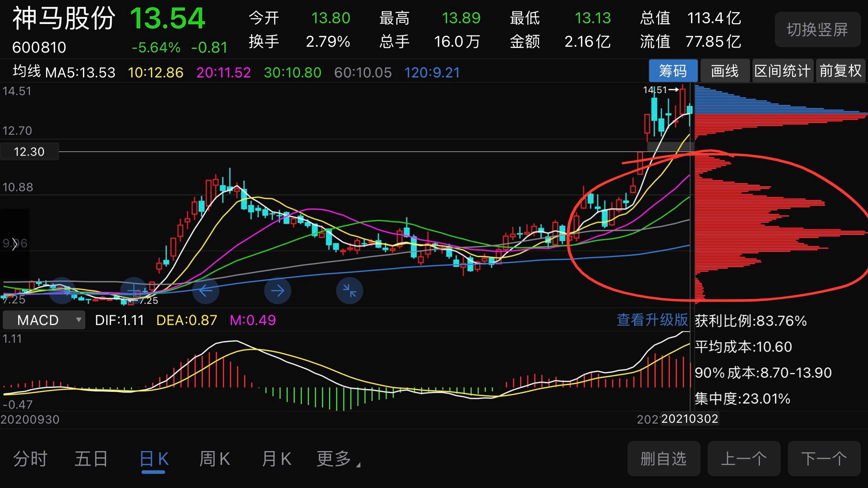Click the shrink/zoom-out arrows icon
Viewport: 868px width, 488px height.
349,291
